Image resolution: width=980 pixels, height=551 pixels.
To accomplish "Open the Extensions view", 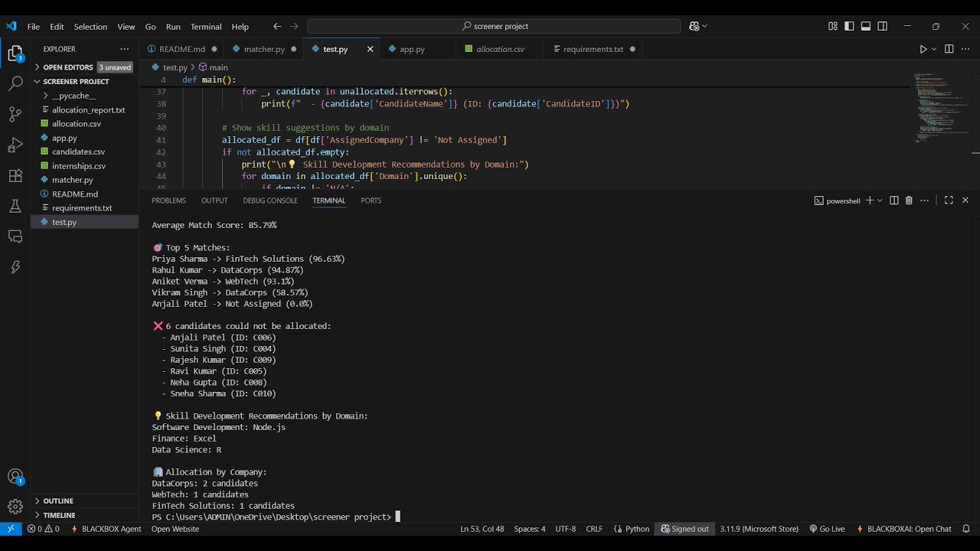I will [15, 175].
